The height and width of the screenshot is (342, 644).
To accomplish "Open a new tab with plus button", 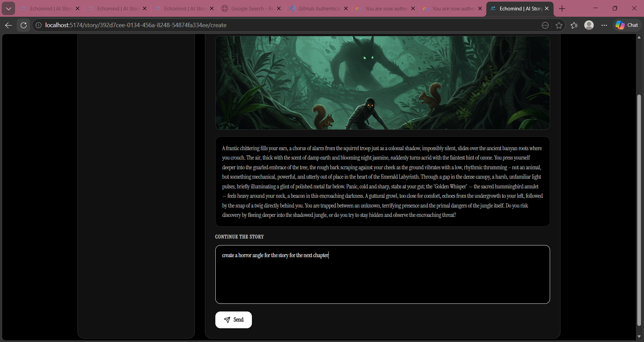I will [x=562, y=8].
